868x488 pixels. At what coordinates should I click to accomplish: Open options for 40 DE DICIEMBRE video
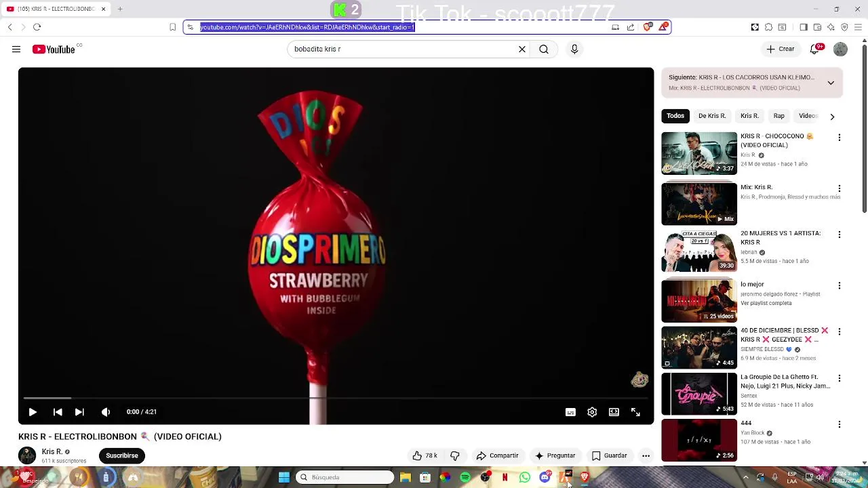tap(840, 331)
